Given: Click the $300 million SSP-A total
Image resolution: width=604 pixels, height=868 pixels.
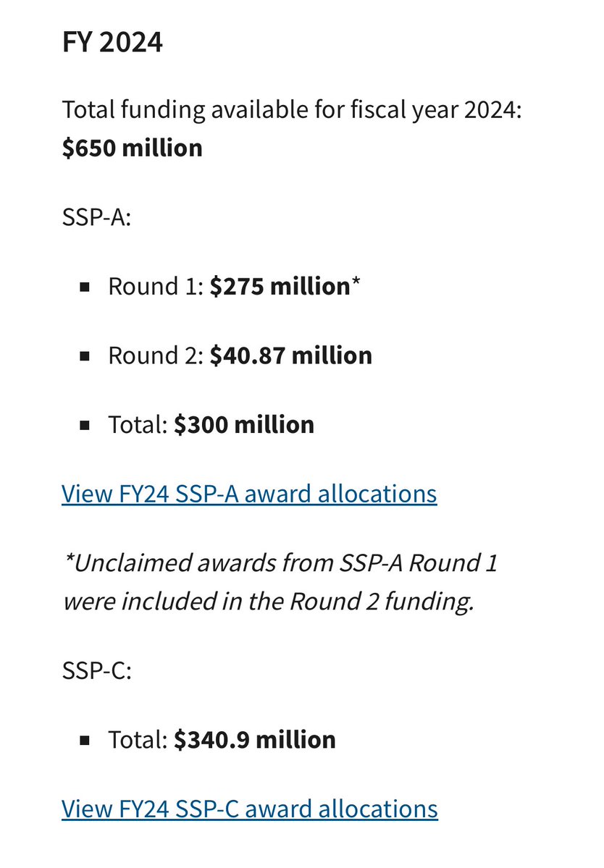Looking at the screenshot, I should pyautogui.click(x=243, y=424).
